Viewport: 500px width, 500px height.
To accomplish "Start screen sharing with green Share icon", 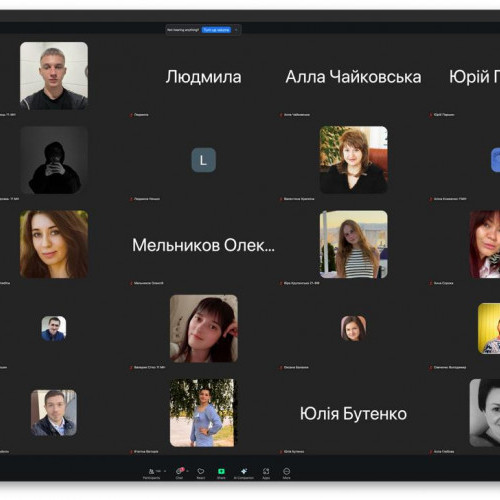I will pos(221,473).
